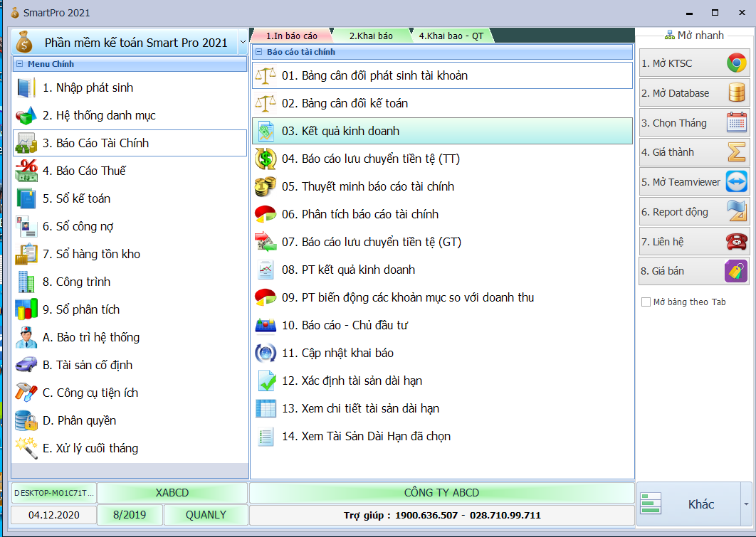
Task: Click the sigma icon on Giá thành
Action: pos(737,152)
